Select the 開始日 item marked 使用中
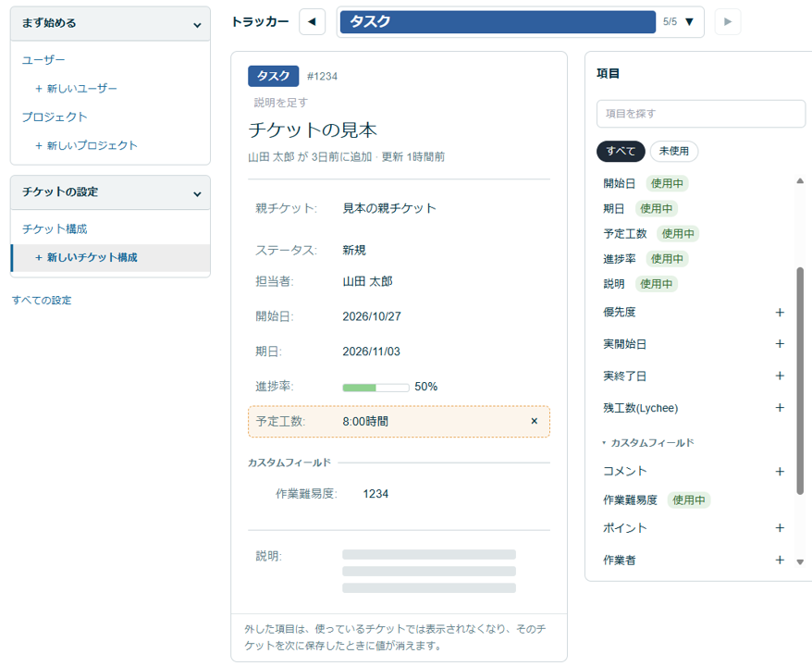 646,183
